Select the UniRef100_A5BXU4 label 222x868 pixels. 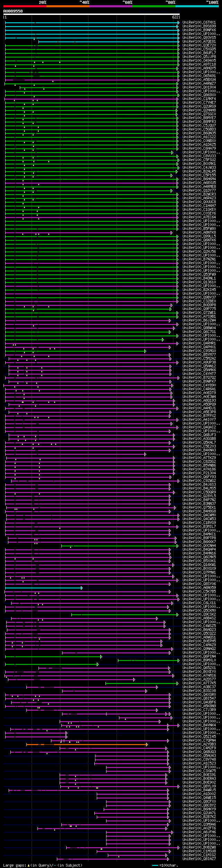click(x=199, y=80)
